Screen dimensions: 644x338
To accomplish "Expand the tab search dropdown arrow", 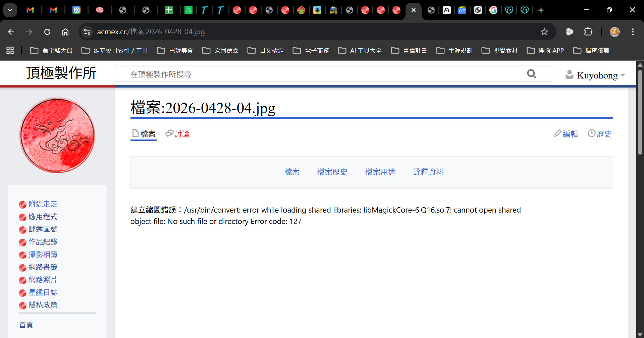I will point(10,10).
